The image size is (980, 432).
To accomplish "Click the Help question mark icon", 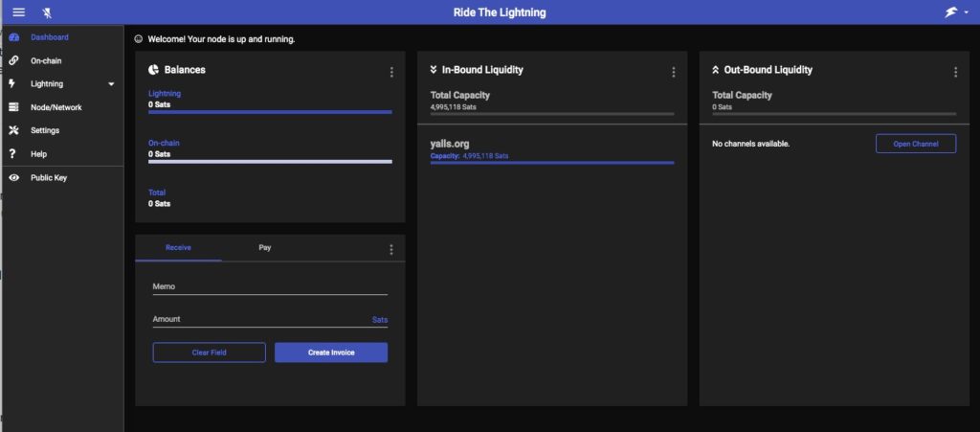I will point(12,154).
